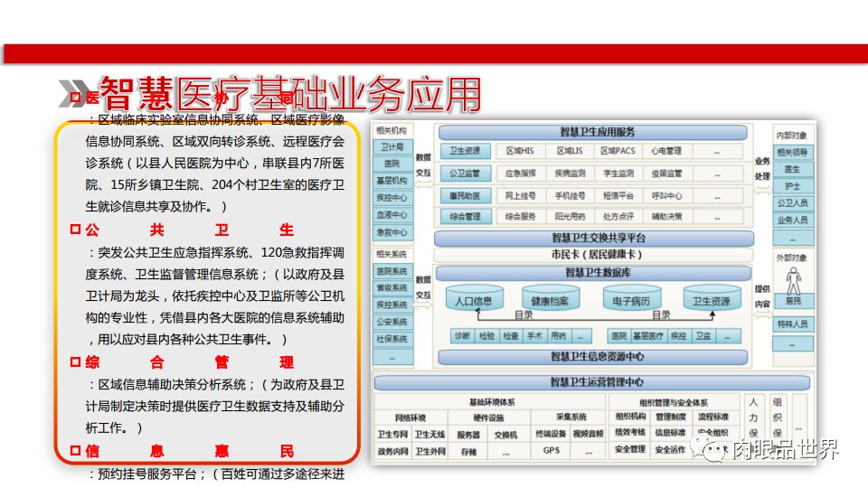868x488 pixels.
Task: Click the 卫计局 box
Action: [x=392, y=147]
